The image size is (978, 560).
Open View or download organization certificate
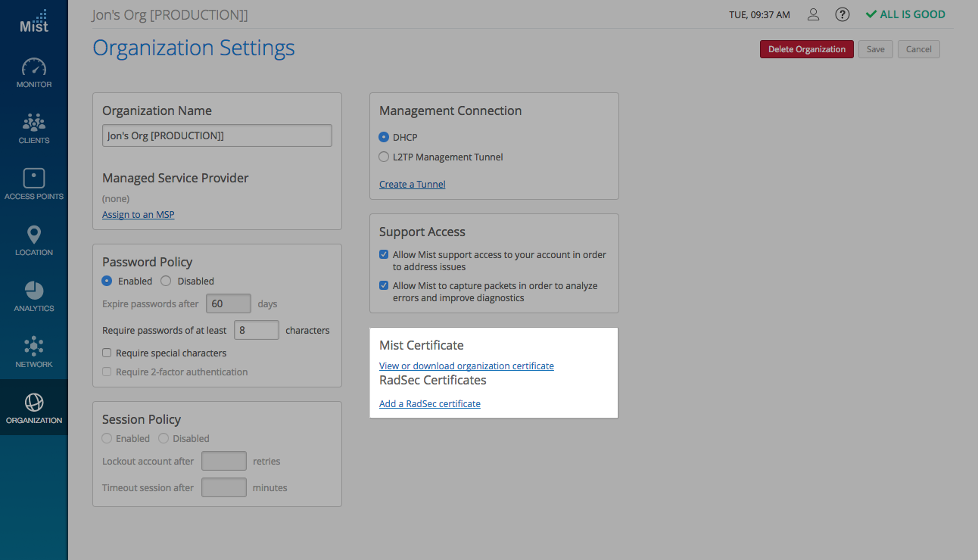(x=466, y=366)
